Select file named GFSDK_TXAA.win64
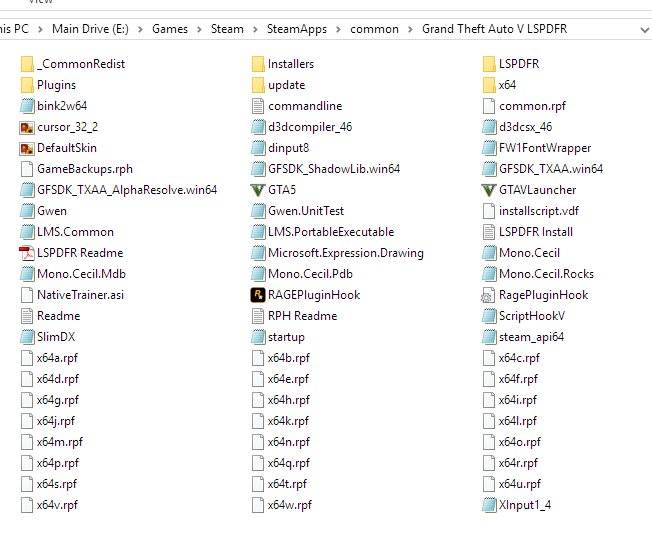 pos(551,169)
